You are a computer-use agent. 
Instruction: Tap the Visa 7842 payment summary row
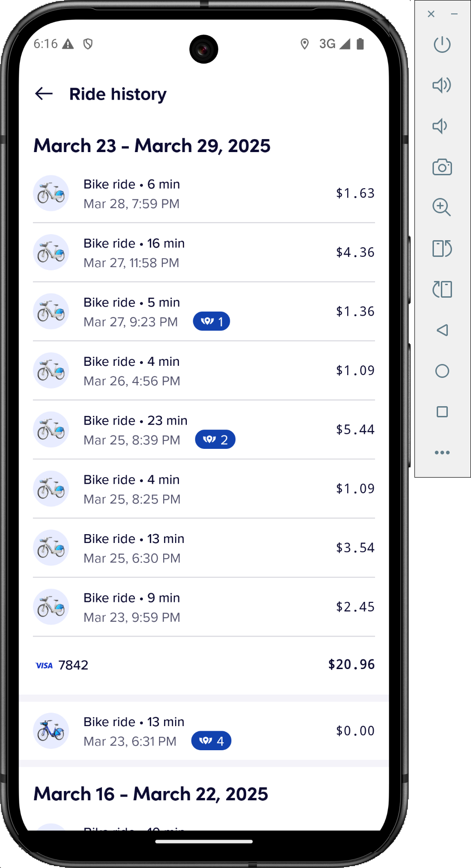[204, 665]
